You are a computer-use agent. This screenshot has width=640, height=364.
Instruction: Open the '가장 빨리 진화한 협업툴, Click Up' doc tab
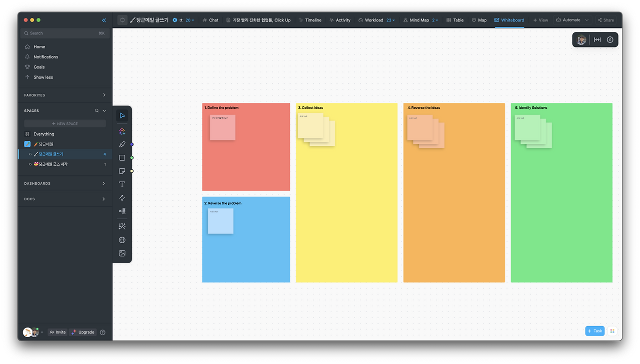[258, 20]
